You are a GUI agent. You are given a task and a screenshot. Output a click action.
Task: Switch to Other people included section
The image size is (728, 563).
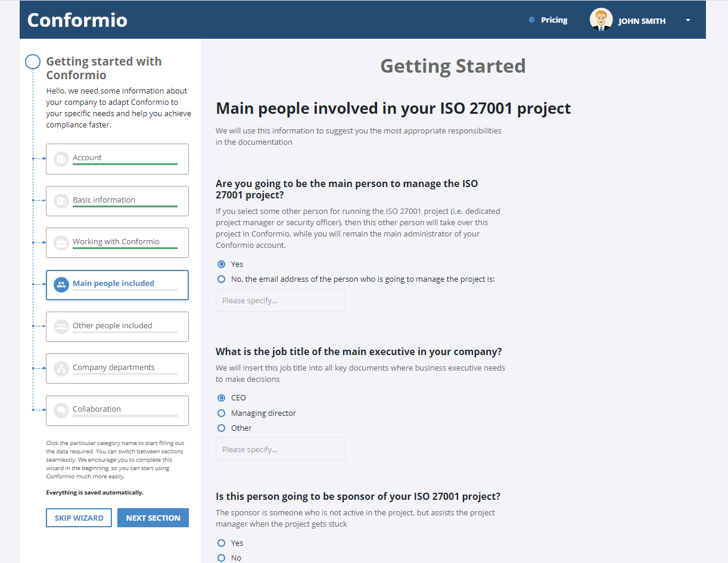pos(117,326)
